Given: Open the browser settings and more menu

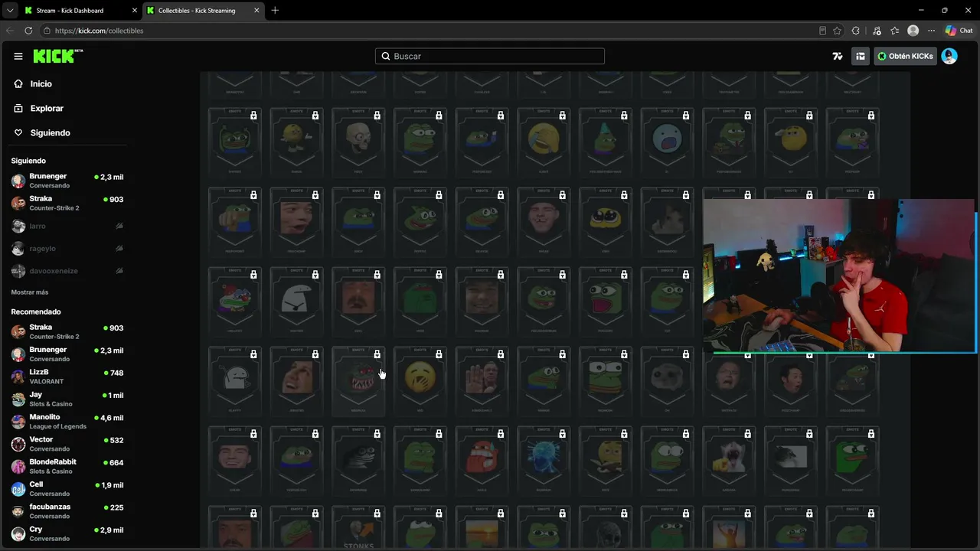Looking at the screenshot, I should tap(931, 31).
